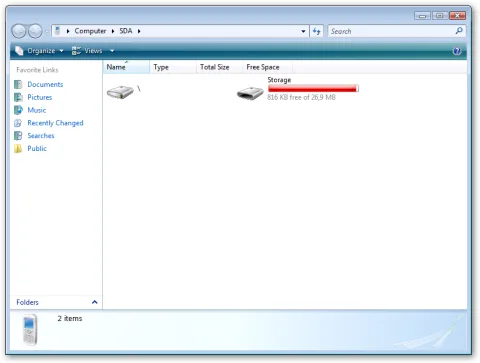Screen dimensions: 480x363
Task: Select Computer in the address path
Action: point(90,31)
